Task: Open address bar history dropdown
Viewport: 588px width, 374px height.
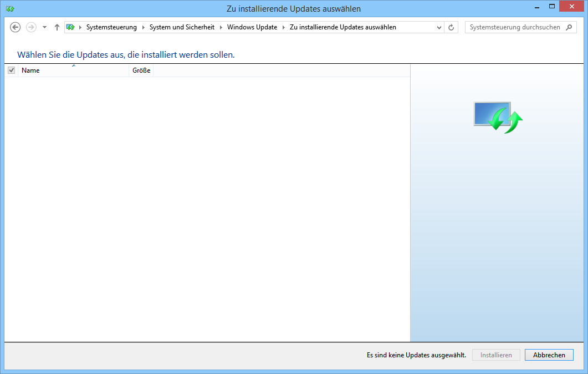Action: tap(439, 27)
